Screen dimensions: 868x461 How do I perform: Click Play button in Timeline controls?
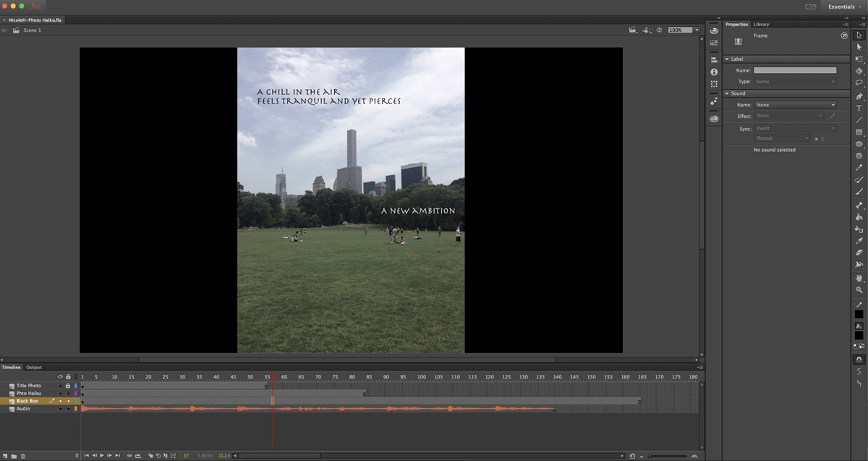tap(102, 455)
